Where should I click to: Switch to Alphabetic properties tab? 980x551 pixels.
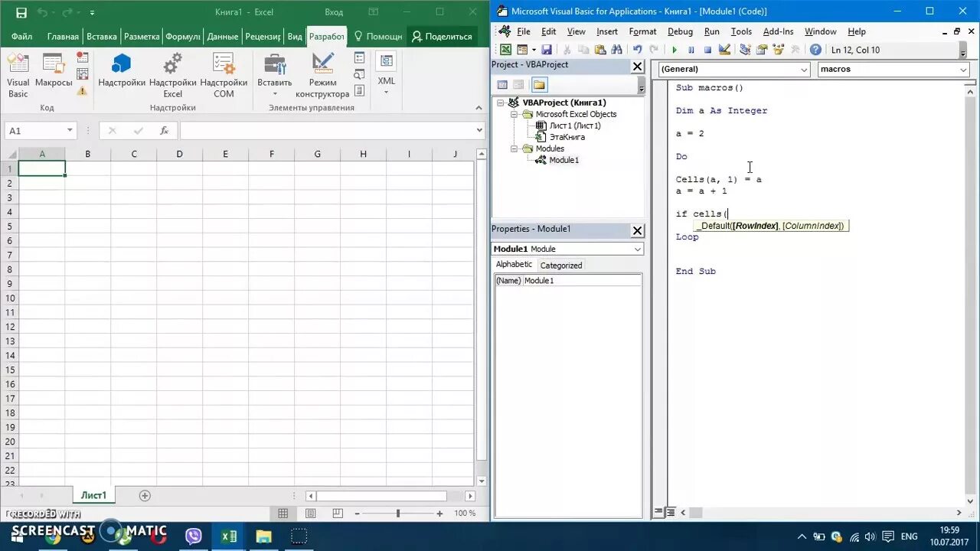(x=514, y=265)
